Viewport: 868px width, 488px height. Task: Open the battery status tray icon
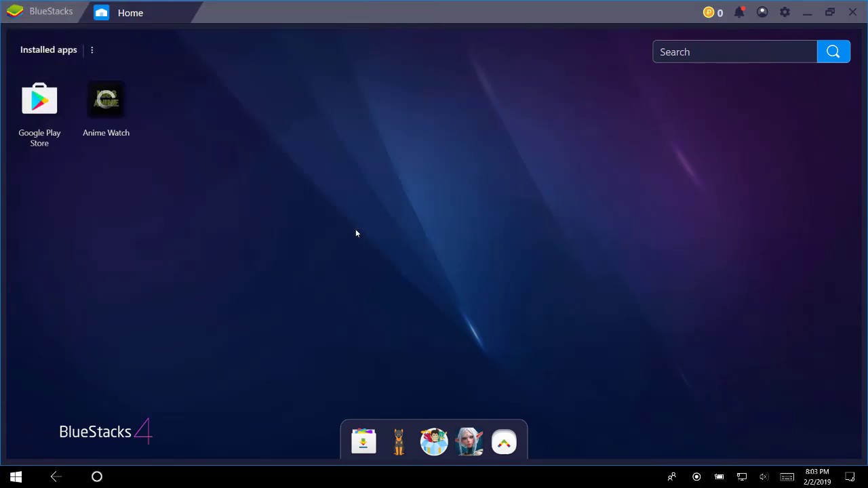point(719,476)
